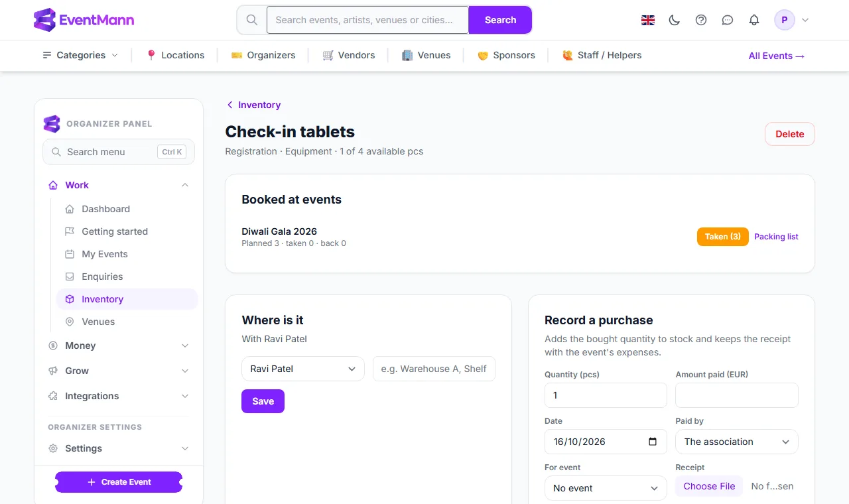The width and height of the screenshot is (849, 504).
Task: Focus the warehouse location field
Action: [434, 369]
